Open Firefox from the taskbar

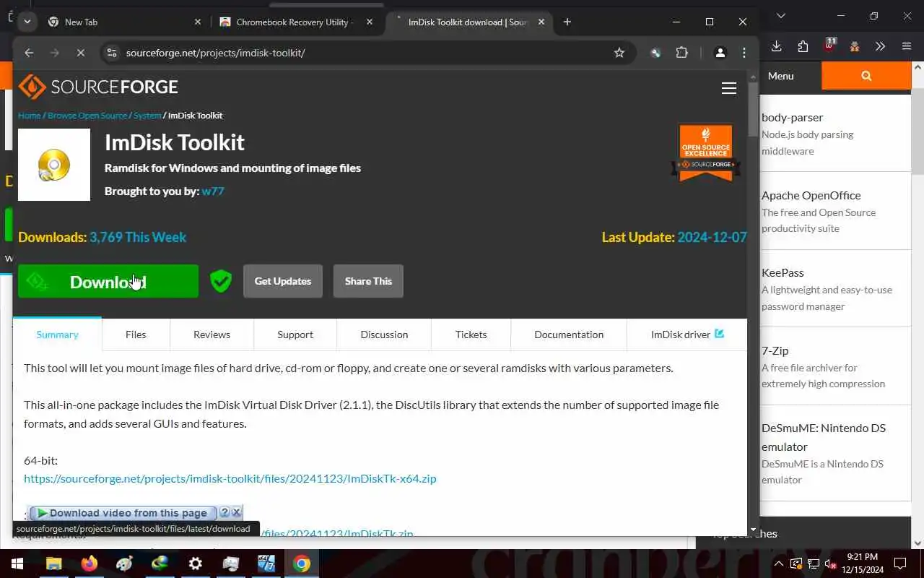click(x=90, y=564)
